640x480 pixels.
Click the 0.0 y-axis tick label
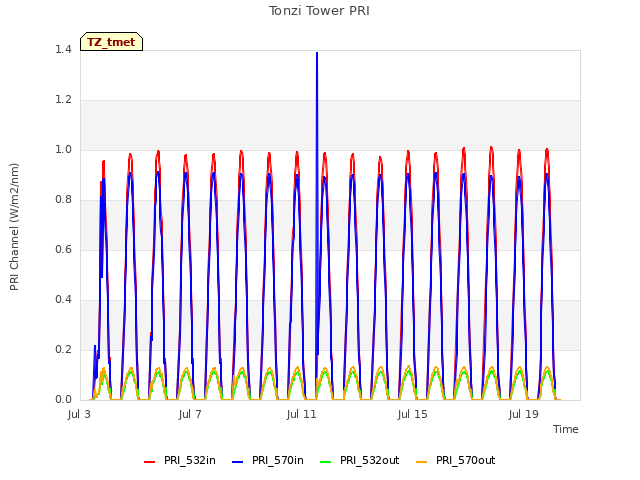click(64, 400)
